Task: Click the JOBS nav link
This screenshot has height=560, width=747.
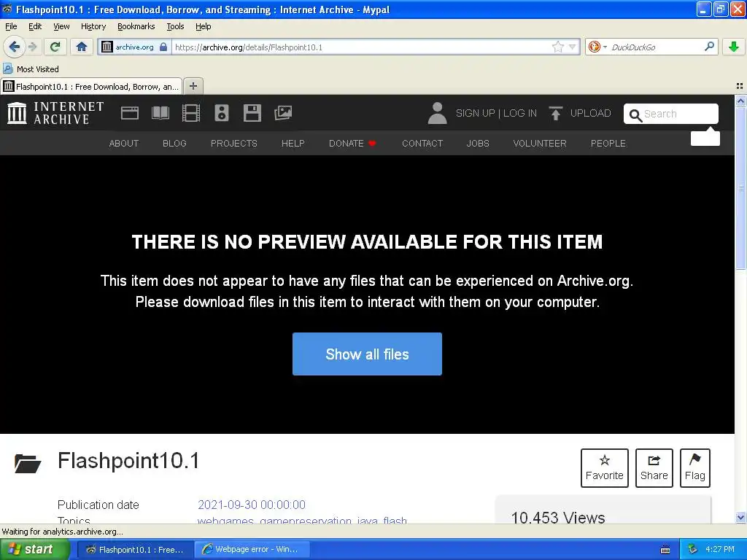Action: 478,144
